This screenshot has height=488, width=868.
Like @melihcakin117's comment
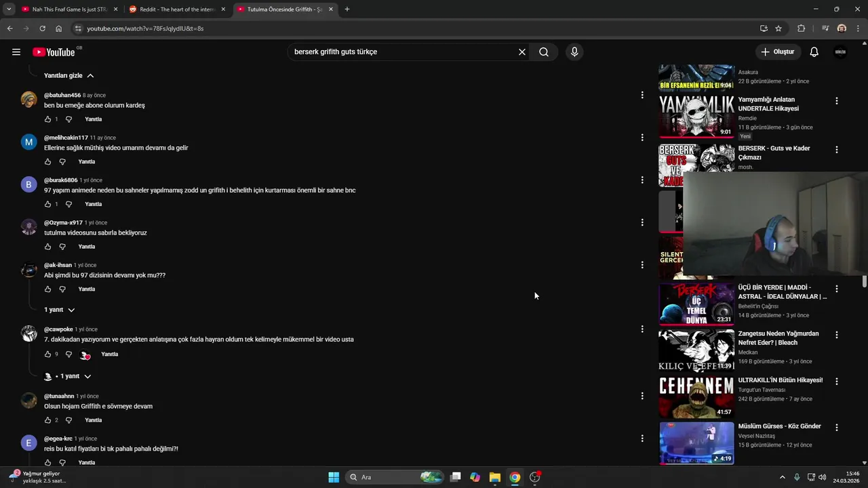47,162
